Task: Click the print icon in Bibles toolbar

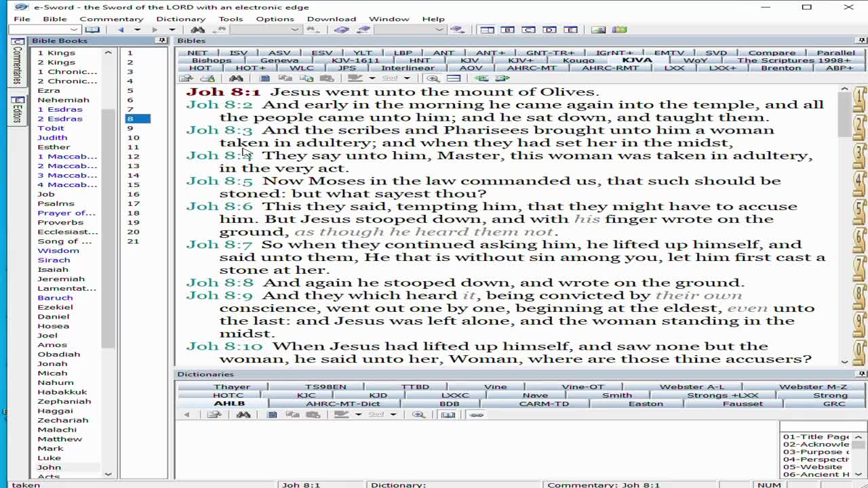Action: point(208,79)
